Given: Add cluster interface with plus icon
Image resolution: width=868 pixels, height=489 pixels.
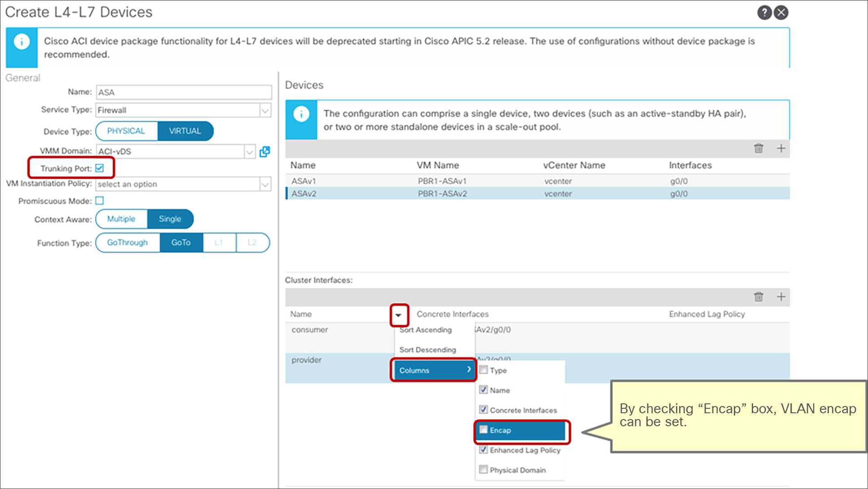Looking at the screenshot, I should click(781, 297).
